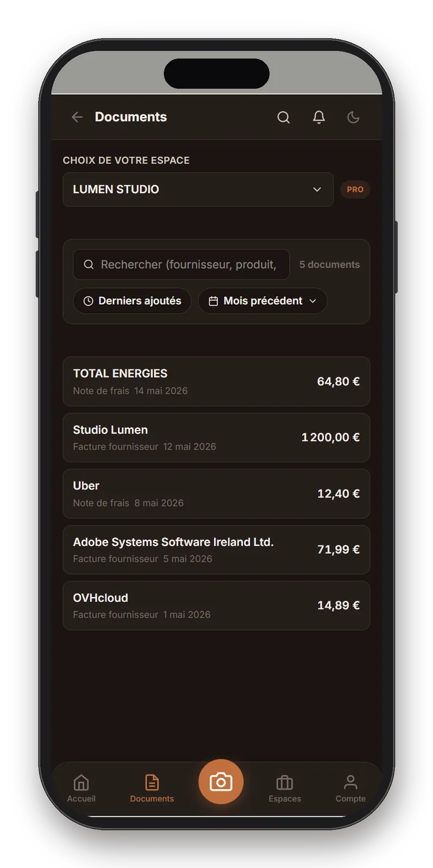The width and height of the screenshot is (433, 868).
Task: Open notifications with the bell icon
Action: (319, 117)
